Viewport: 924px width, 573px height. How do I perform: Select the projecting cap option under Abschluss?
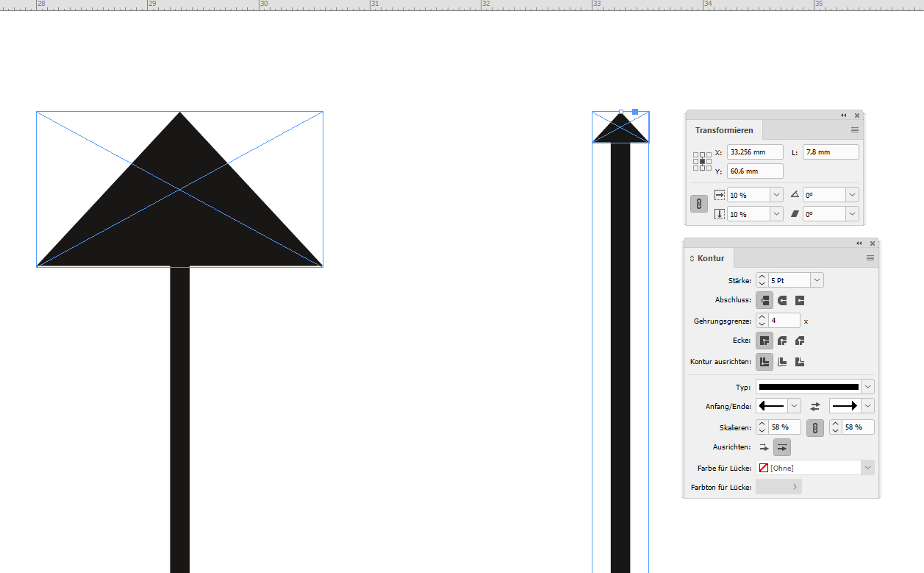pos(799,300)
